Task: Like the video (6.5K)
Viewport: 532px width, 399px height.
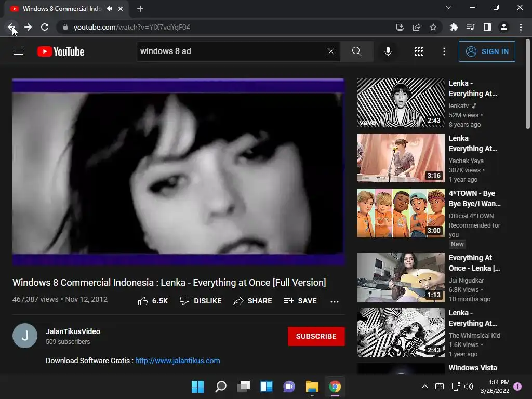Action: (x=153, y=301)
